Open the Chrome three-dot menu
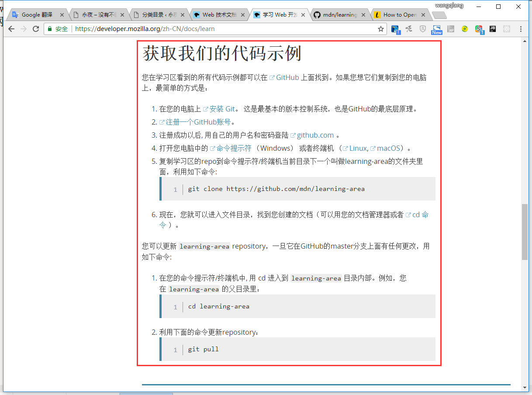 point(521,29)
